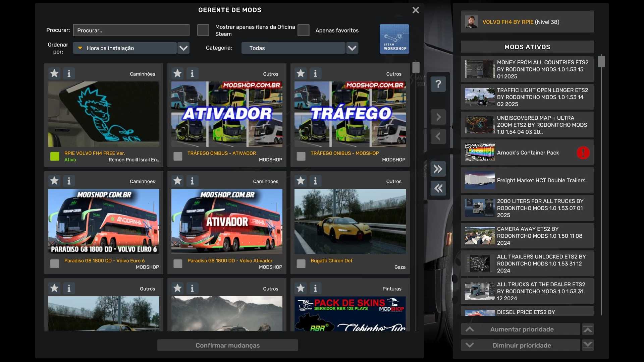Deactivate RPIE VOLVO FH4 green checkbox
644x362 pixels.
[x=55, y=156]
